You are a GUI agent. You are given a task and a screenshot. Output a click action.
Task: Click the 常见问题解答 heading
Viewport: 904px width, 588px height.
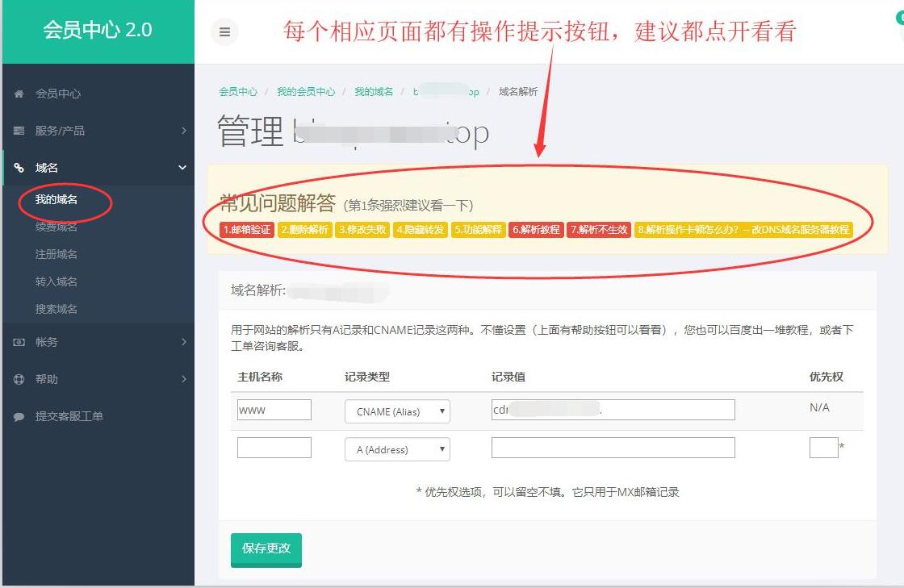coord(278,202)
